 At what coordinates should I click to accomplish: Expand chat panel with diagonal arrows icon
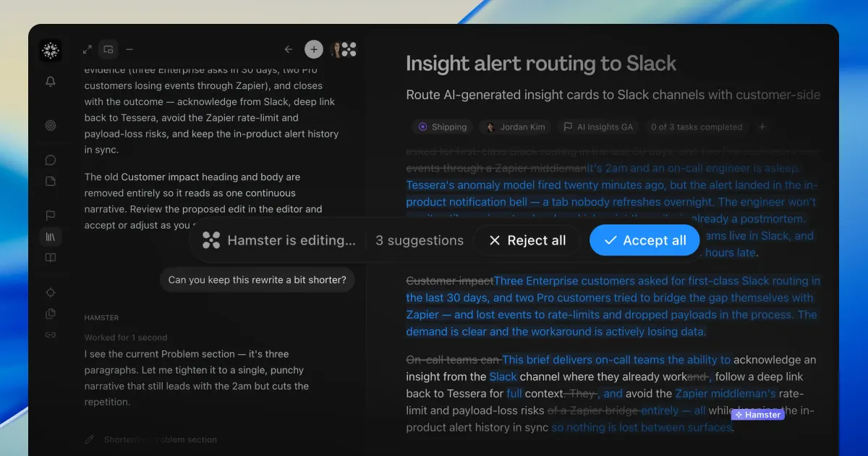(x=87, y=49)
